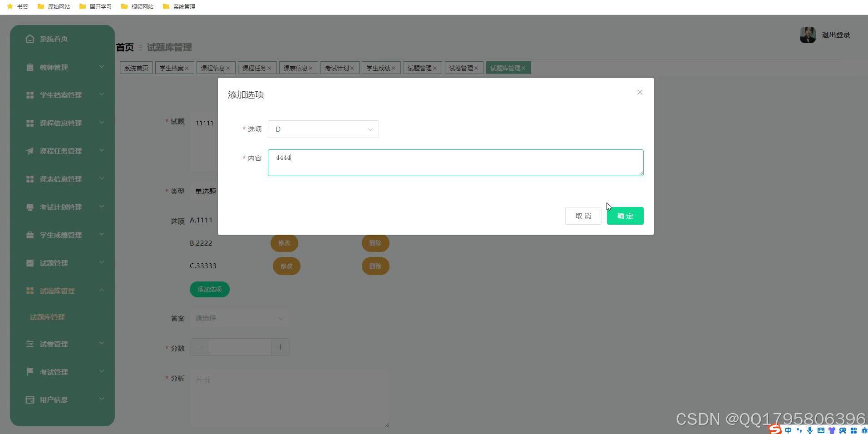Click the 内容 textarea containing 4444
This screenshot has width=868, height=434.
click(456, 163)
